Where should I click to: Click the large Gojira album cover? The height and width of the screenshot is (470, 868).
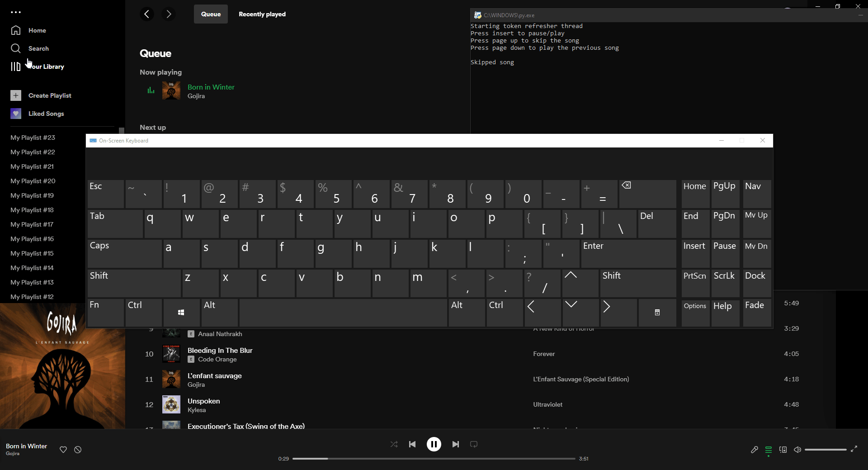pos(62,366)
